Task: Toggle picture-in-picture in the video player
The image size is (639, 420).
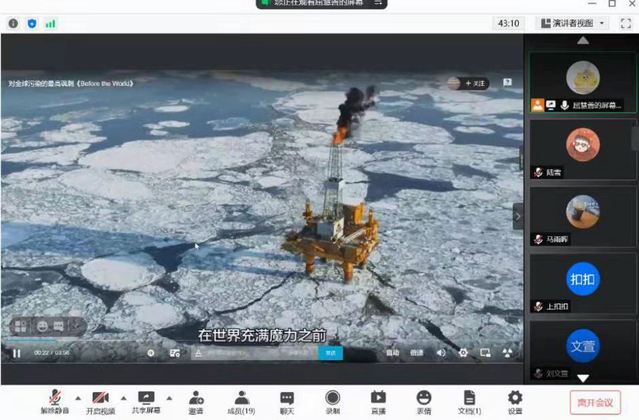Action: pos(485,353)
